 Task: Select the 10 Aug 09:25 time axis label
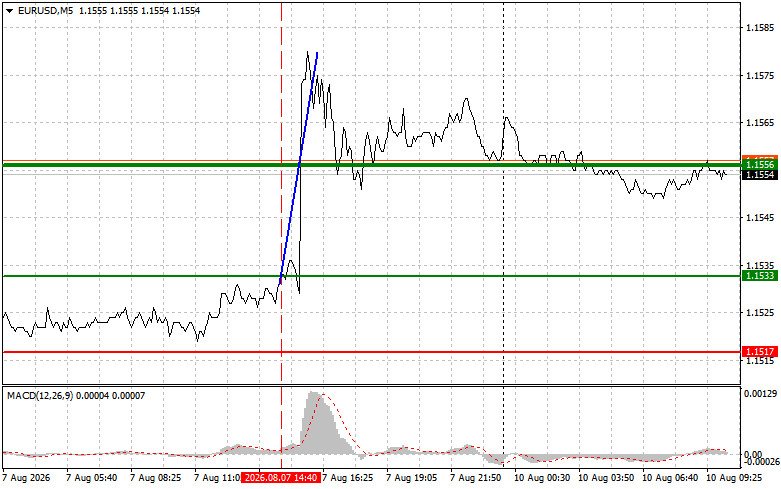734,478
